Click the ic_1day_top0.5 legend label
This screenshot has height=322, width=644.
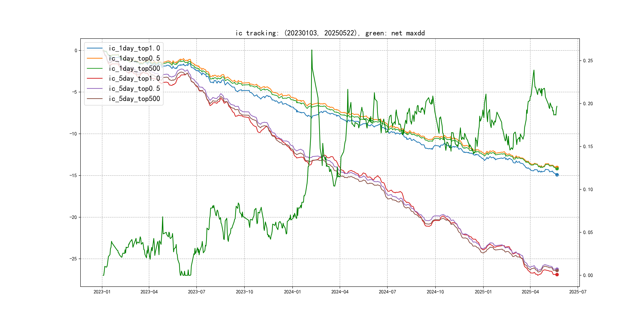134,58
